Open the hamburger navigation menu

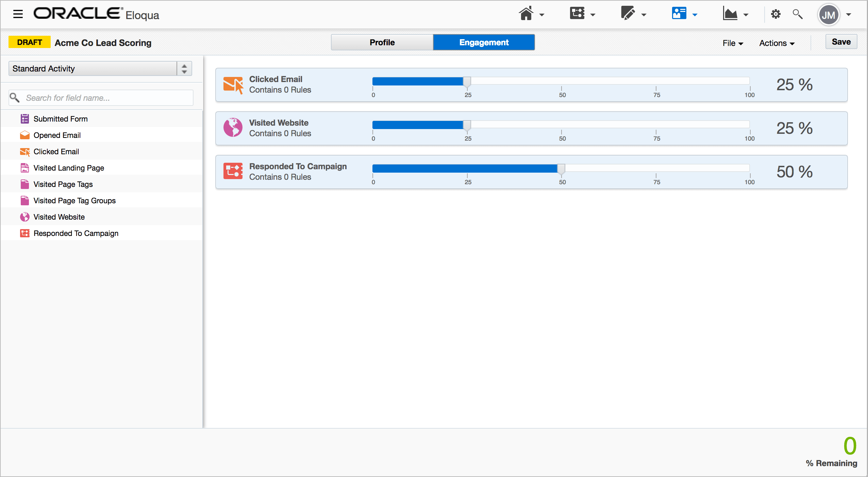coord(18,14)
